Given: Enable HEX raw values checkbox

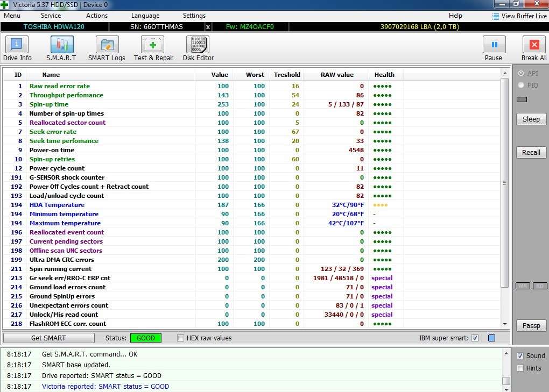Looking at the screenshot, I should pos(181,338).
